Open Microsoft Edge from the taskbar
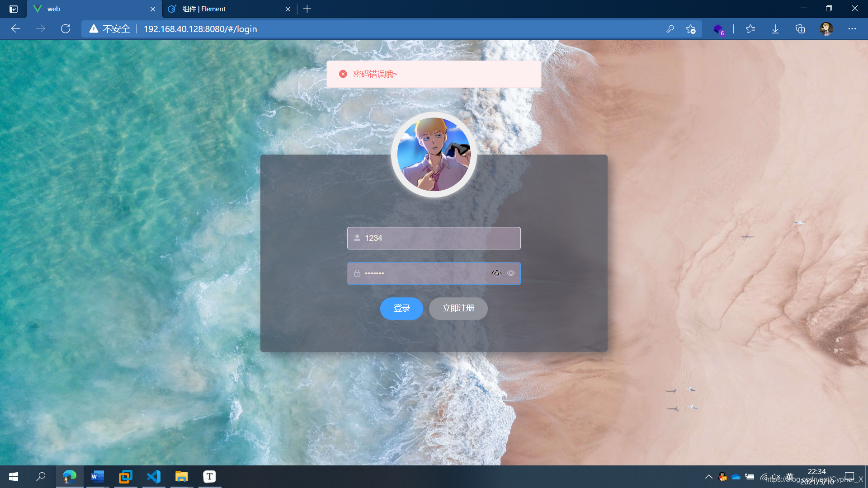The image size is (868, 488). click(70, 477)
